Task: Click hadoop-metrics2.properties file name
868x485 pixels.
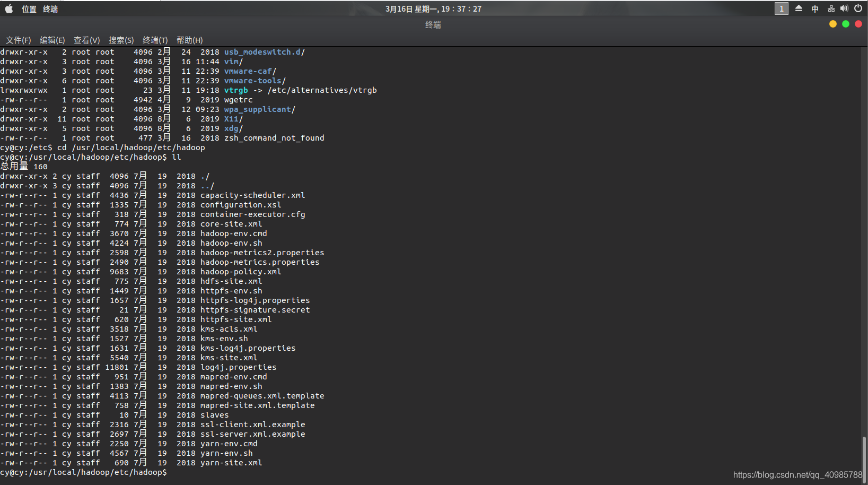Action: click(262, 253)
